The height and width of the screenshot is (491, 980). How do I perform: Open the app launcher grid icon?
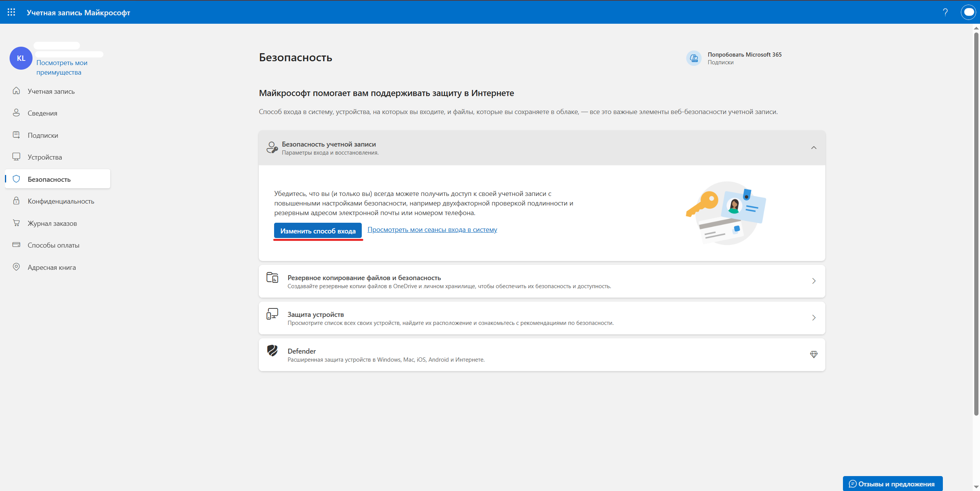coord(11,12)
